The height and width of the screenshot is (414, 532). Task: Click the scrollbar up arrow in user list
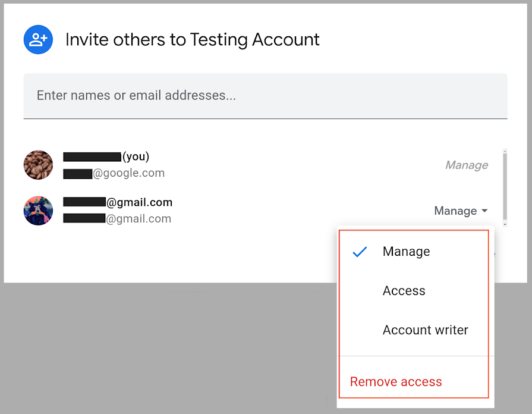click(x=505, y=151)
